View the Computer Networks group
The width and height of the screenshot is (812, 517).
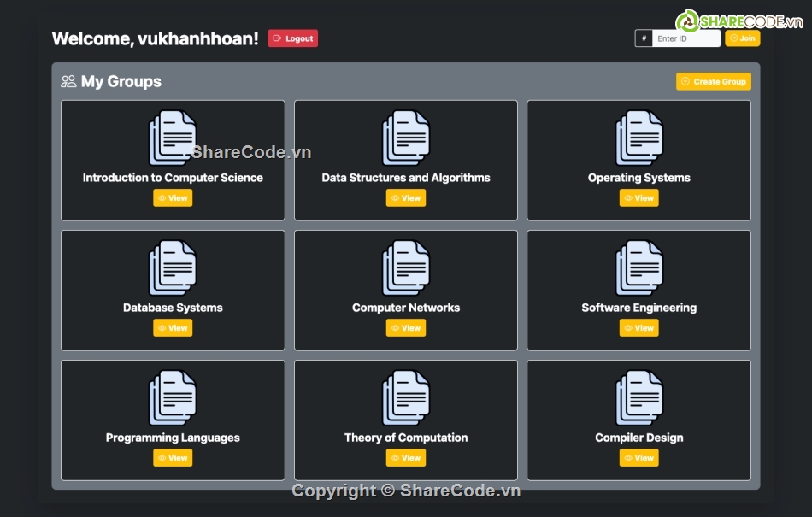click(x=406, y=328)
